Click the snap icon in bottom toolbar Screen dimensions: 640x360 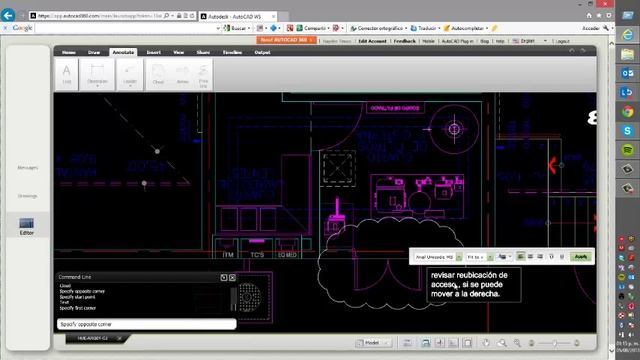[x=440, y=343]
